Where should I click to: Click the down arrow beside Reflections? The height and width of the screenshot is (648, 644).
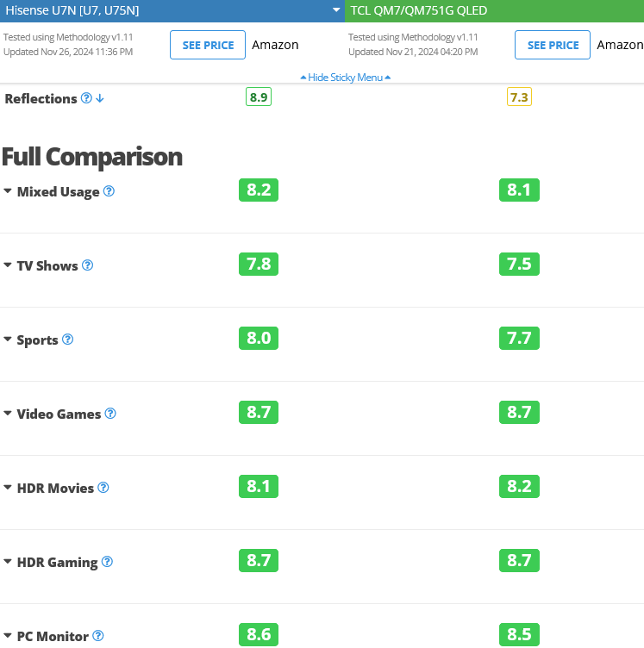(100, 98)
